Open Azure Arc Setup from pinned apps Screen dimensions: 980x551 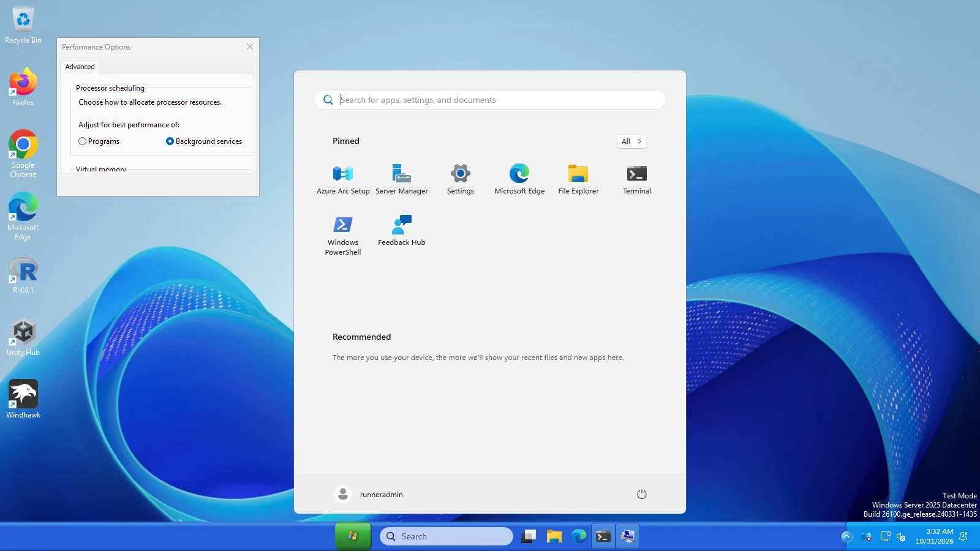tap(343, 179)
